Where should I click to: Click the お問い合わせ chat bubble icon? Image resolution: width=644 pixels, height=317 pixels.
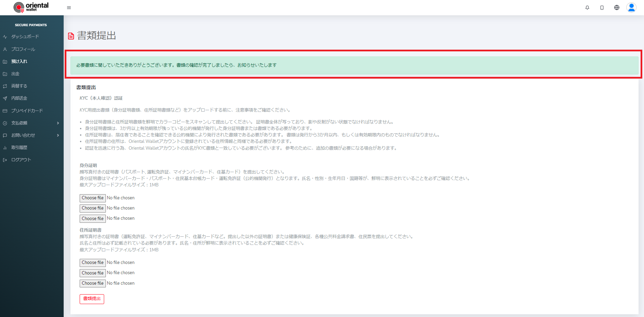[5, 135]
